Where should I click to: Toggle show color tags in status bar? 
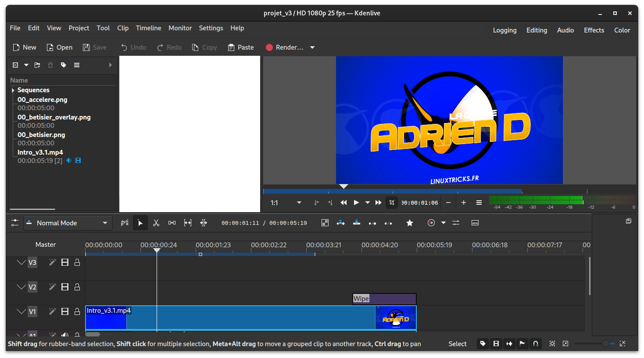click(483, 344)
